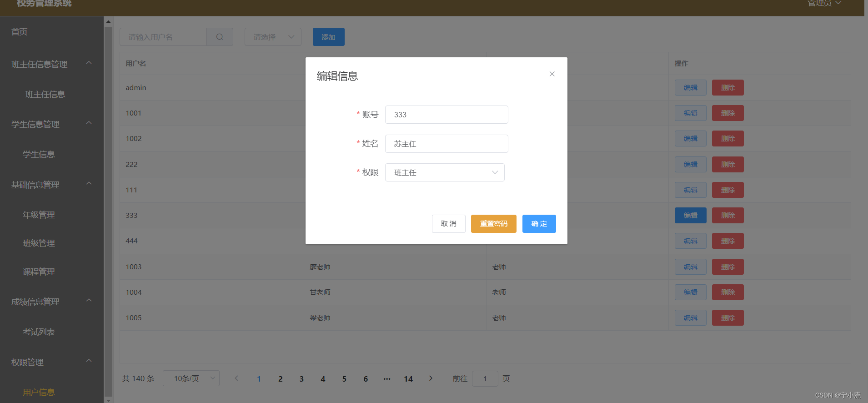Open the 请选择 filter dropdown

tap(273, 37)
